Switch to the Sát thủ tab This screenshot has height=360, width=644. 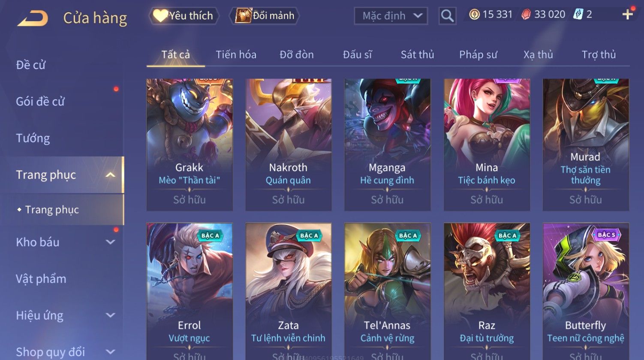coord(417,54)
